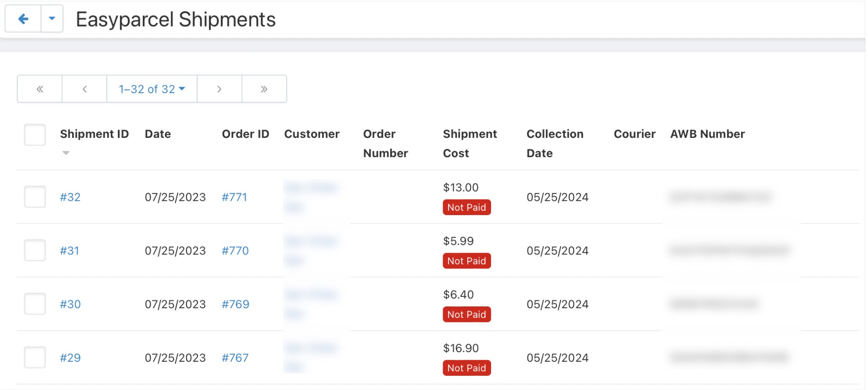The image size is (868, 390).
Task: Sort by the AWB Number column header
Action: [708, 134]
